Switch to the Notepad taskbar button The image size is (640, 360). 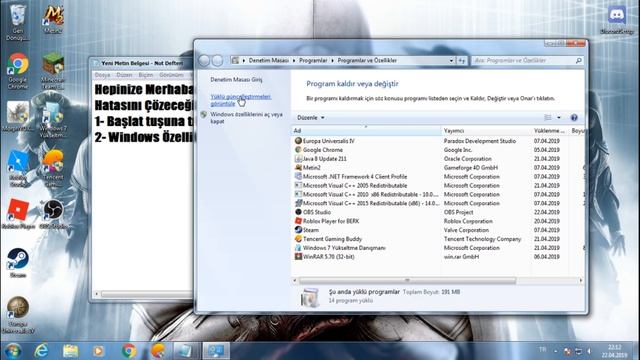click(x=187, y=351)
